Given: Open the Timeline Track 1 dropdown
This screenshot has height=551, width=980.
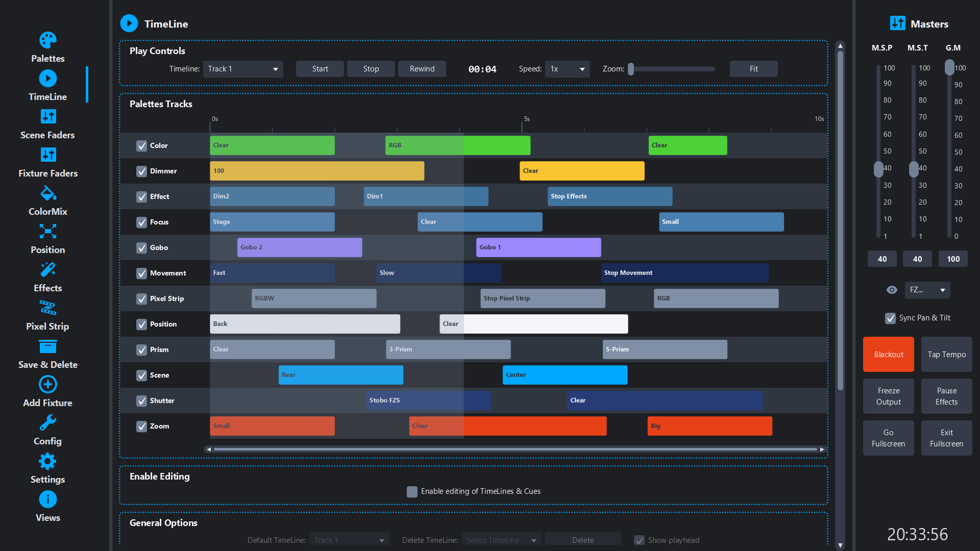Looking at the screenshot, I should pos(243,69).
